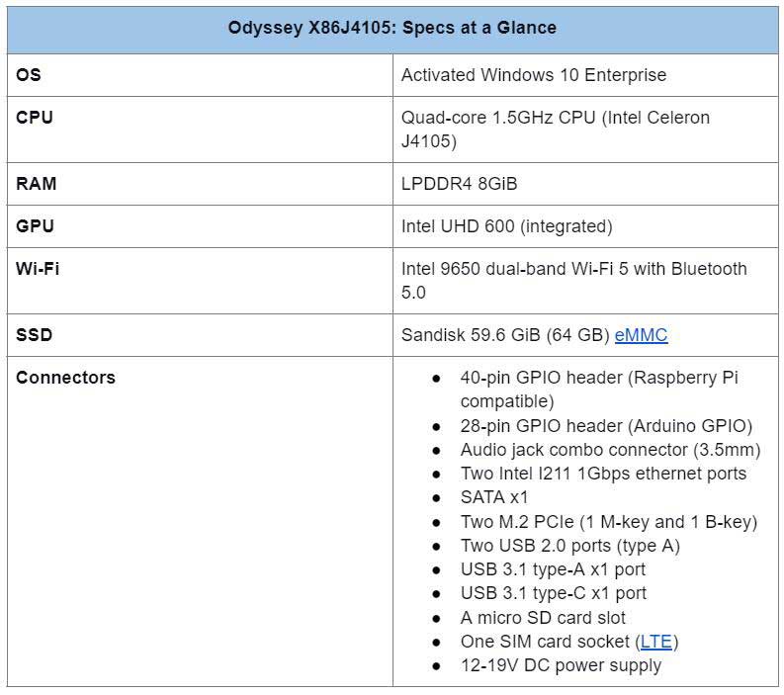Open the eMMC link in SSD row
Viewport: 784px width, 695px height.
click(641, 335)
